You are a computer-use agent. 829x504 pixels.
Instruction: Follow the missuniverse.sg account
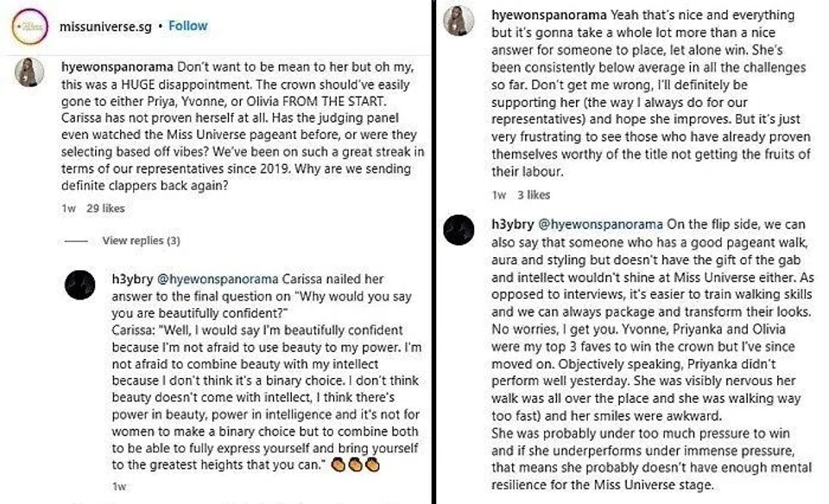188,26
